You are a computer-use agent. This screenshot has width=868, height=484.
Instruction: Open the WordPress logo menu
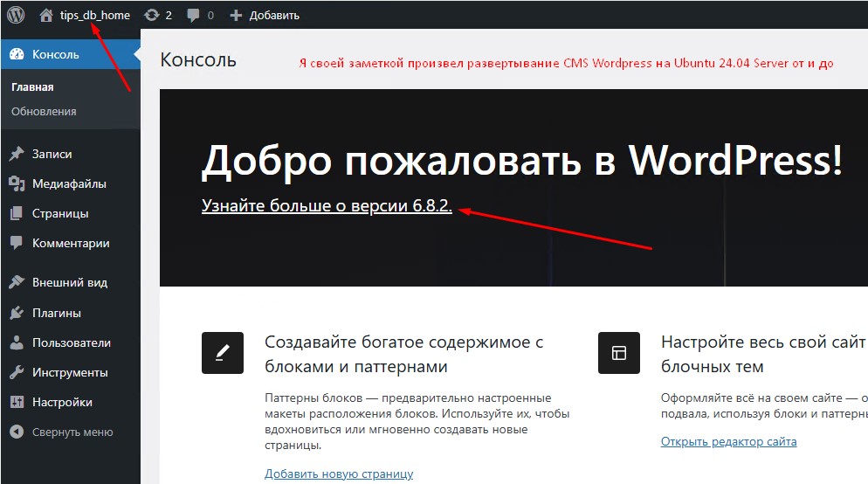pyautogui.click(x=16, y=15)
